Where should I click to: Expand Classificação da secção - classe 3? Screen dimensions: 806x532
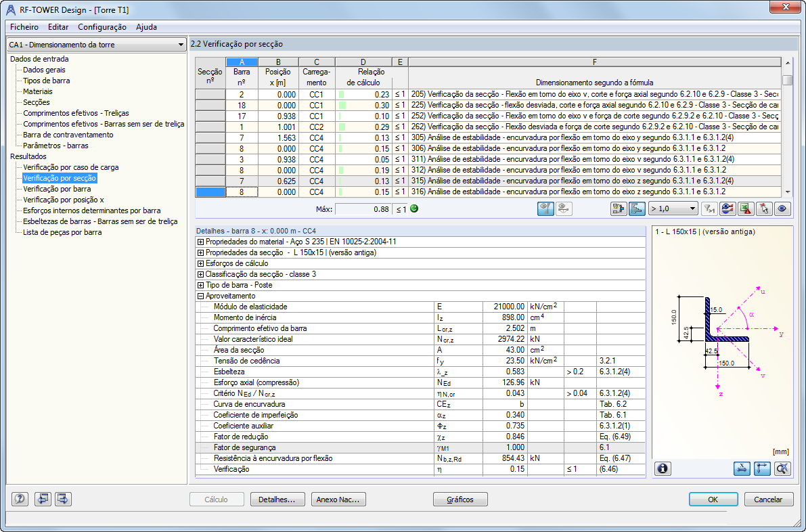(200, 274)
